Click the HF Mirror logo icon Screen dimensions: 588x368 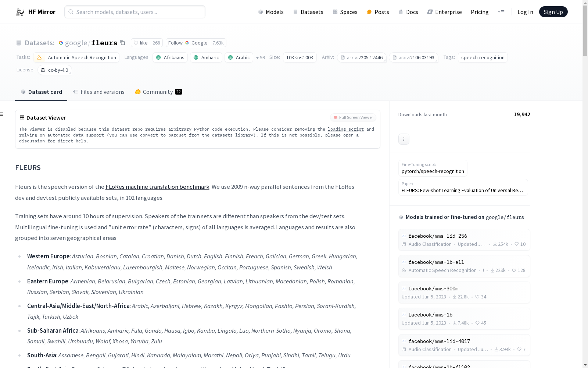pyautogui.click(x=20, y=12)
